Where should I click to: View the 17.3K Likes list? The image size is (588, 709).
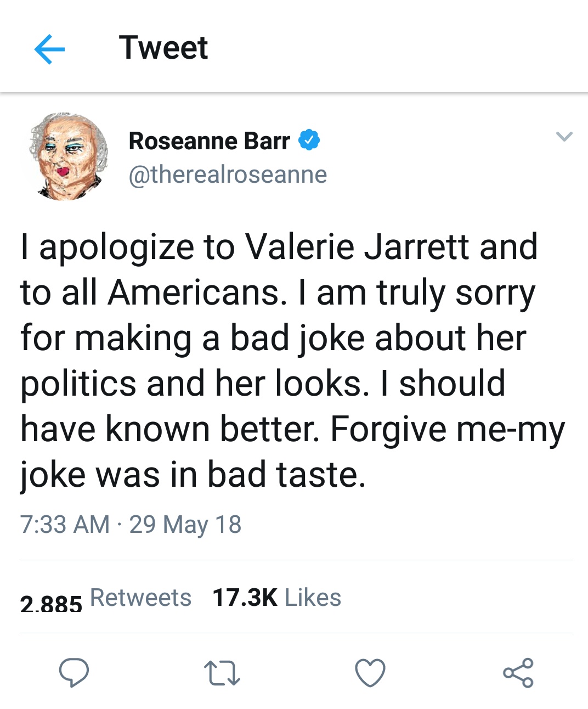[x=276, y=598]
